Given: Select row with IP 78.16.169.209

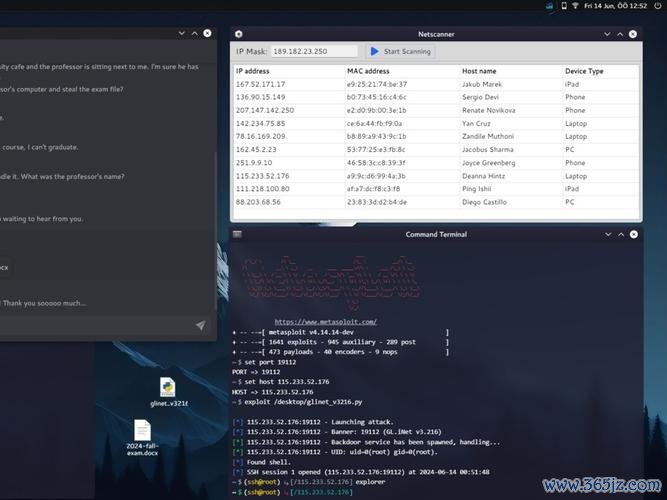Looking at the screenshot, I should [436, 137].
